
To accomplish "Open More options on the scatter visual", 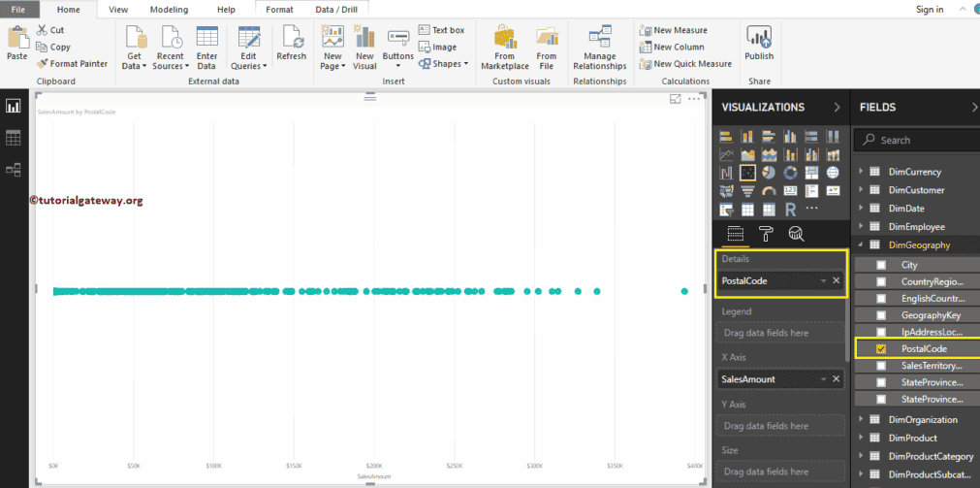I will 694,99.
